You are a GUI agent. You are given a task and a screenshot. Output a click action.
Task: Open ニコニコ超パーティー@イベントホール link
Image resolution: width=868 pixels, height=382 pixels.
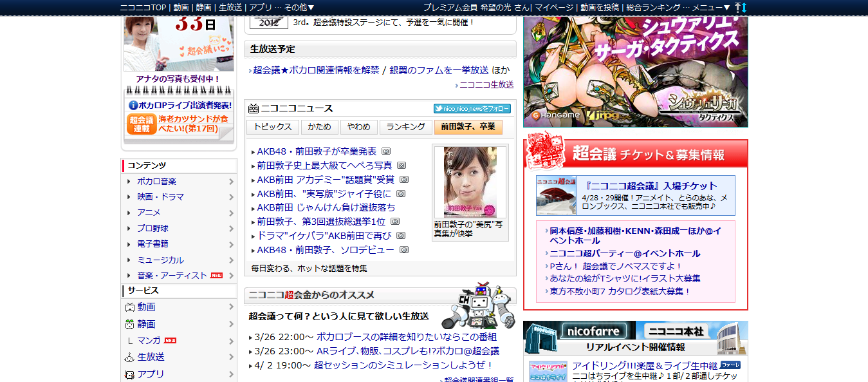pyautogui.click(x=625, y=254)
